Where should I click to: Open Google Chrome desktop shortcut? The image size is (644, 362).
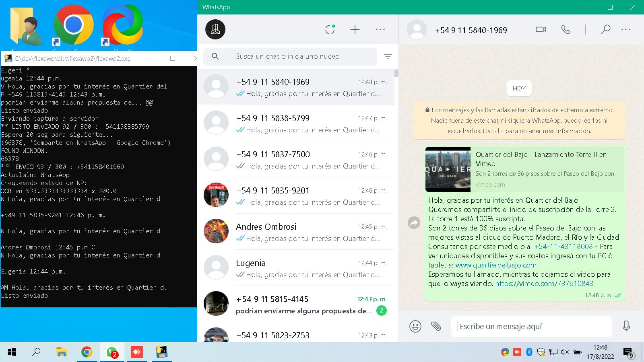tap(74, 26)
